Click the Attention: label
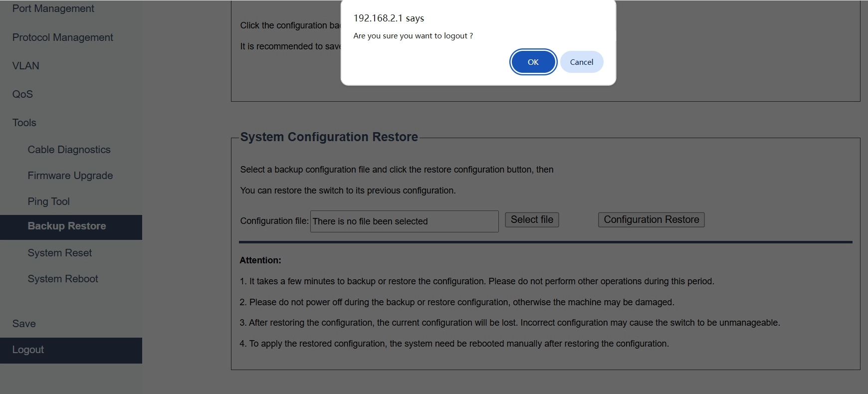 260,260
